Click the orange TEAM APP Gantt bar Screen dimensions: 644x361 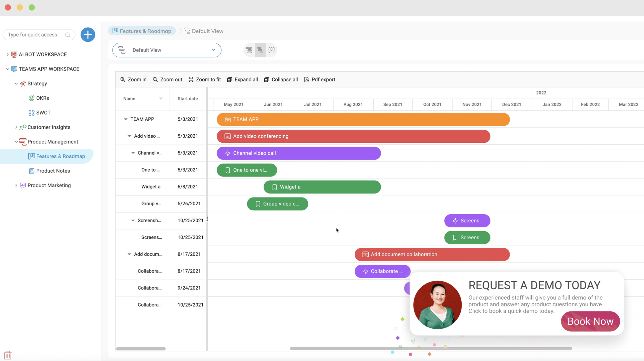point(363,119)
